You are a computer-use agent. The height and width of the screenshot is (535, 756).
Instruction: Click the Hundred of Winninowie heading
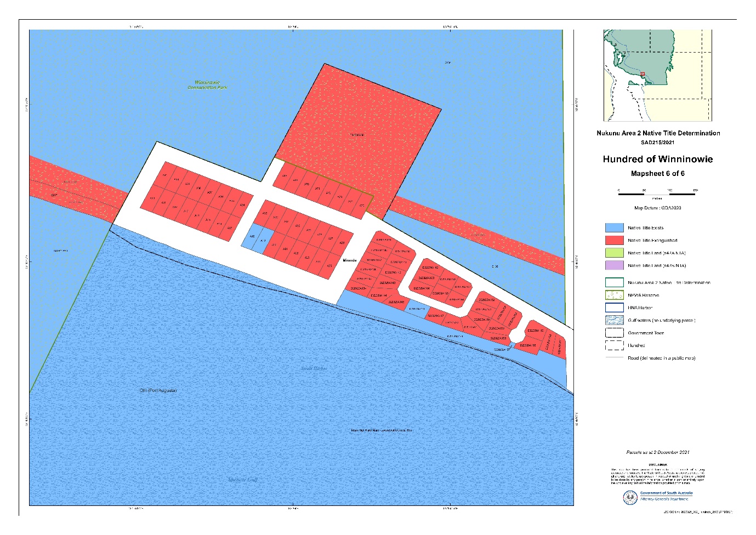[658, 159]
